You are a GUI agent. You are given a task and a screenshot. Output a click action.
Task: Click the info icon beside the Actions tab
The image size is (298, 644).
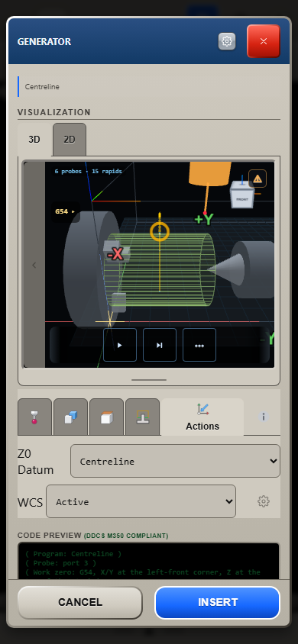(264, 417)
